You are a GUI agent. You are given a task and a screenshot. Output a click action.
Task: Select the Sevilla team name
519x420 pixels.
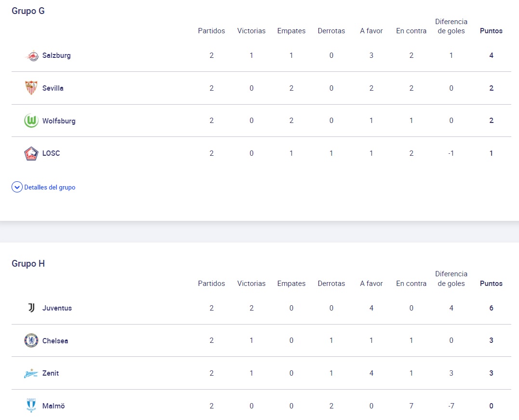(x=53, y=88)
